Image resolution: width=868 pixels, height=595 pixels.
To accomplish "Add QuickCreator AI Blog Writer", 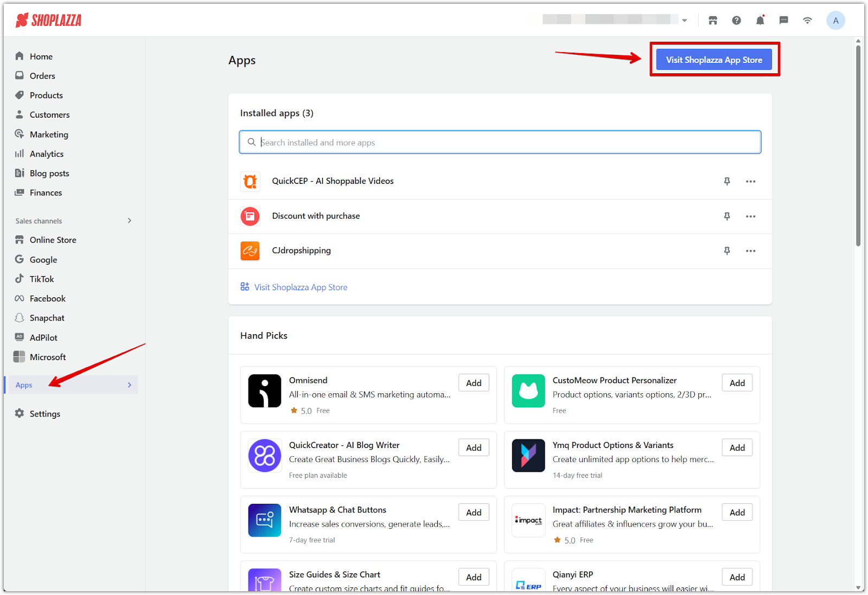I will click(474, 447).
